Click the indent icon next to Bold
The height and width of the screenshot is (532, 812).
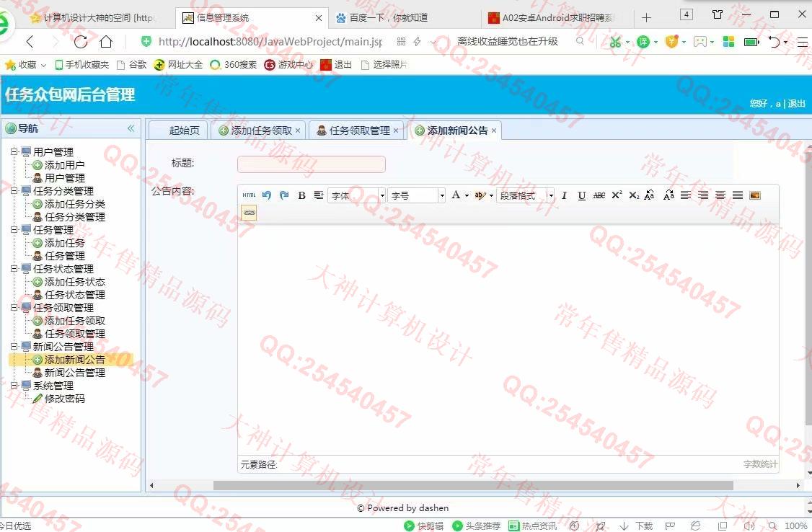(x=319, y=195)
